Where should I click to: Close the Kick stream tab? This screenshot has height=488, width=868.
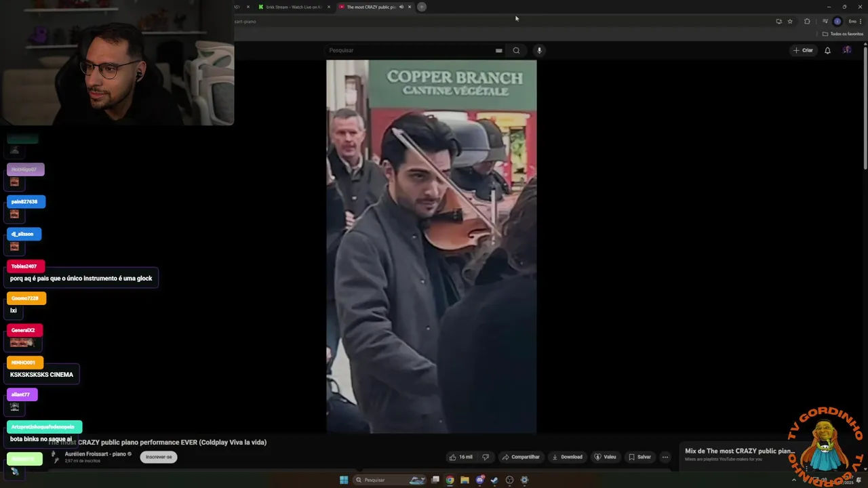329,7
